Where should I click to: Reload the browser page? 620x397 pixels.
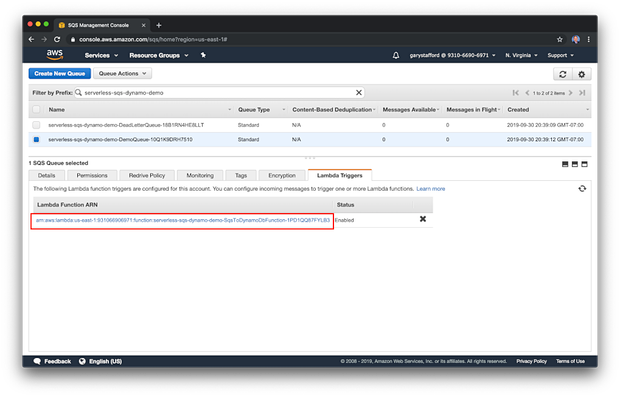click(57, 39)
